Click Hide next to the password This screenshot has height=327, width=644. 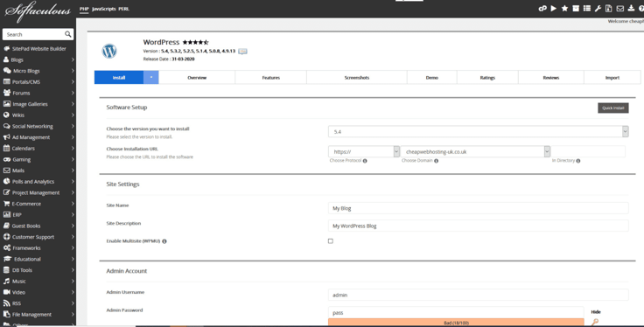[596, 312]
